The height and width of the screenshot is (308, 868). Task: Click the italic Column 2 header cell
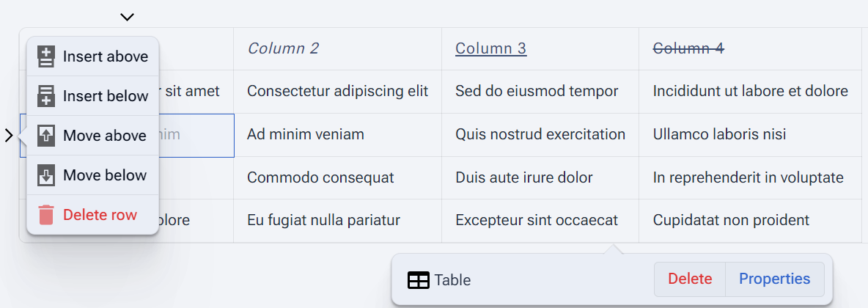point(337,48)
